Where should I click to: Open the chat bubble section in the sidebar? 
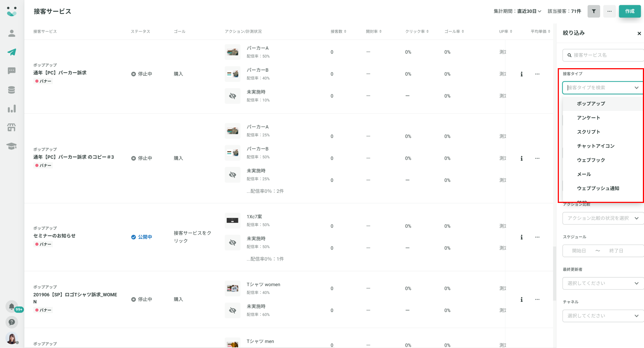pos(11,71)
